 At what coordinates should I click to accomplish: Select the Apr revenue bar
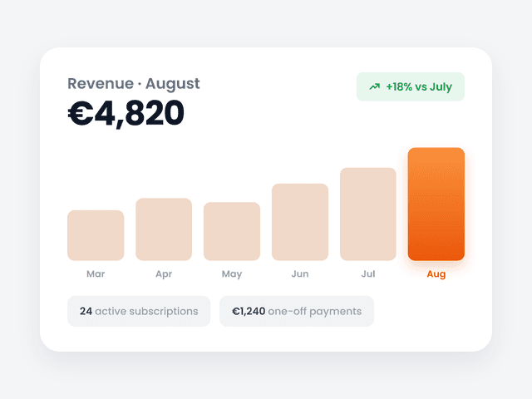pyautogui.click(x=164, y=229)
